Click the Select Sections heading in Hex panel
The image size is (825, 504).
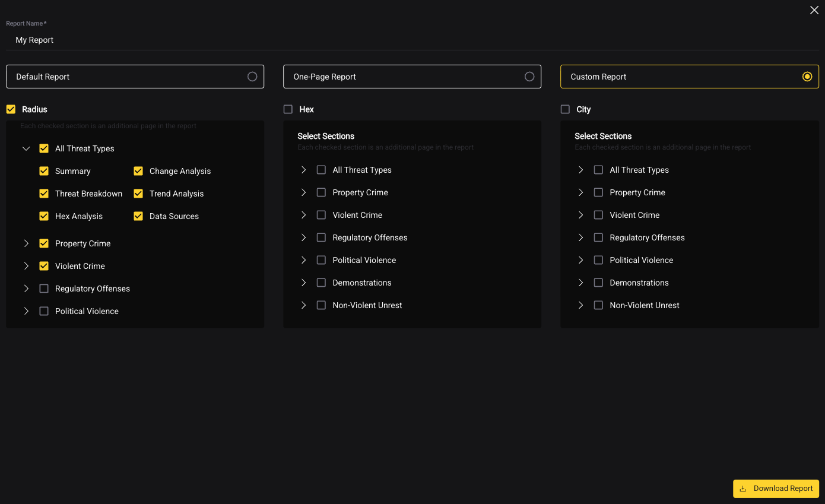click(x=326, y=136)
